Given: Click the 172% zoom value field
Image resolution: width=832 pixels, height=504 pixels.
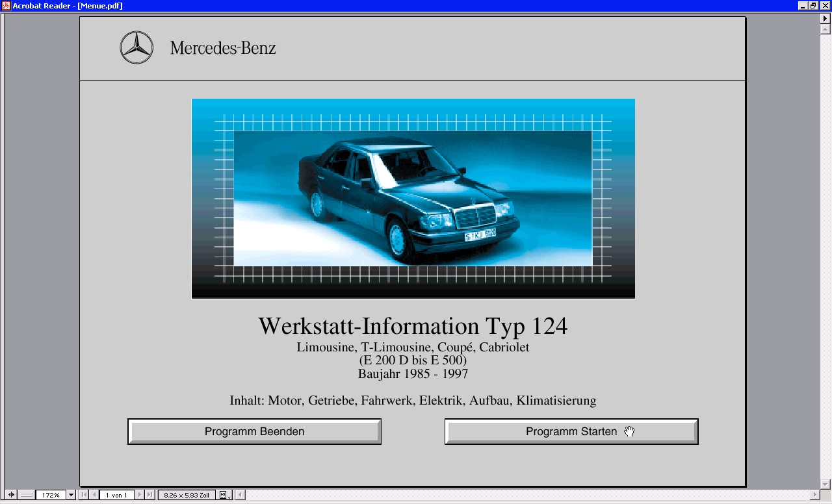Looking at the screenshot, I should click(51, 495).
